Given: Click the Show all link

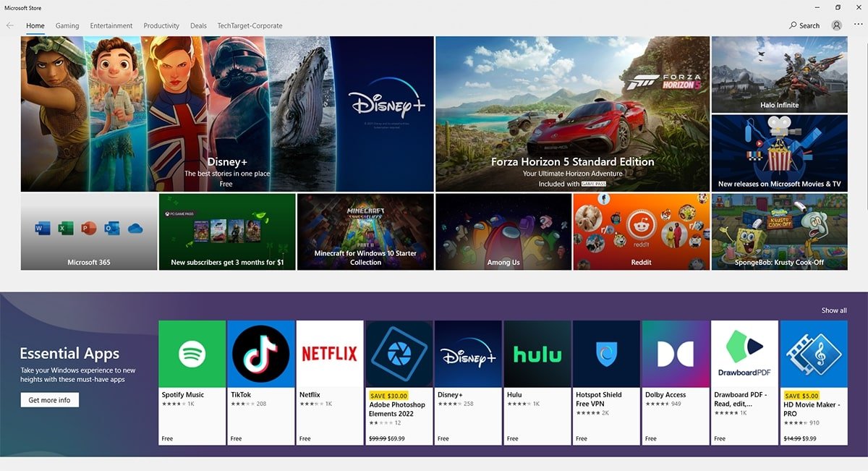Looking at the screenshot, I should click(833, 310).
